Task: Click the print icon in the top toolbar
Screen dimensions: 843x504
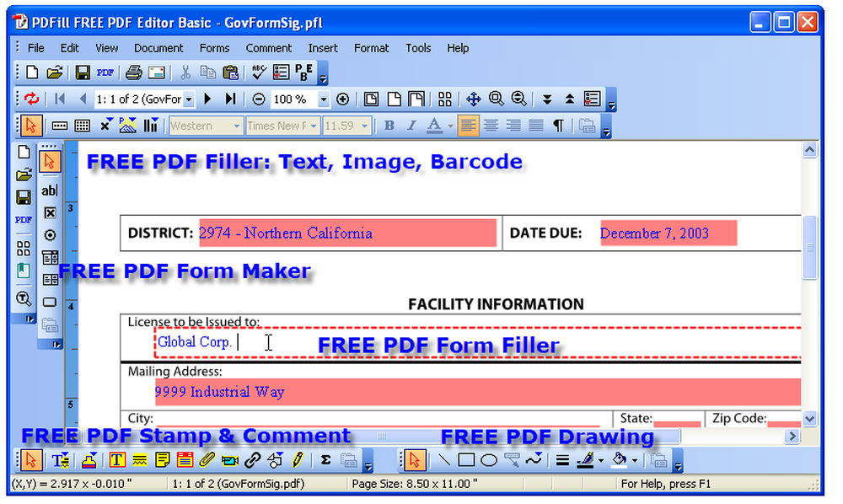Action: click(x=133, y=72)
